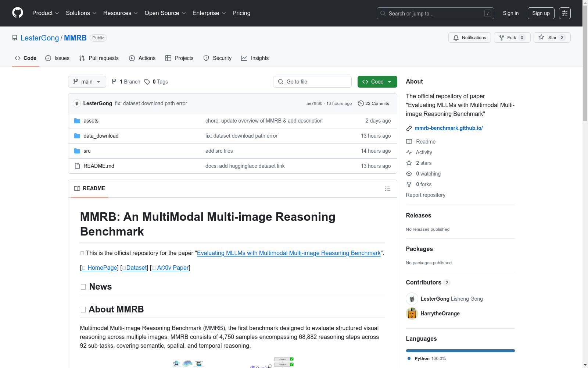Click the Star icon for this repository
Screen dimensions: 588x368
(541, 37)
